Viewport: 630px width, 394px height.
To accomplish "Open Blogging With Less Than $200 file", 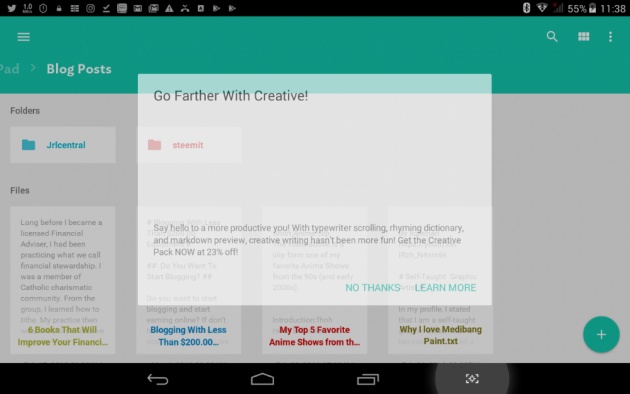I will [189, 280].
